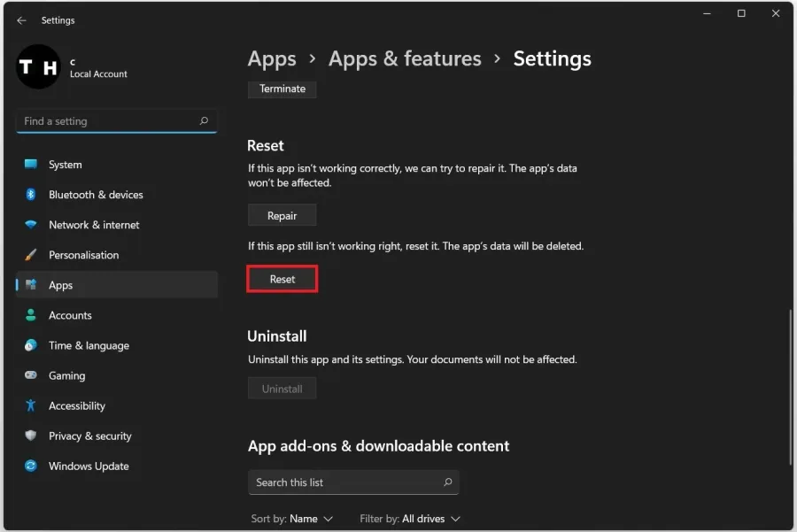Click the Terminate button
The image size is (797, 532).
click(282, 89)
